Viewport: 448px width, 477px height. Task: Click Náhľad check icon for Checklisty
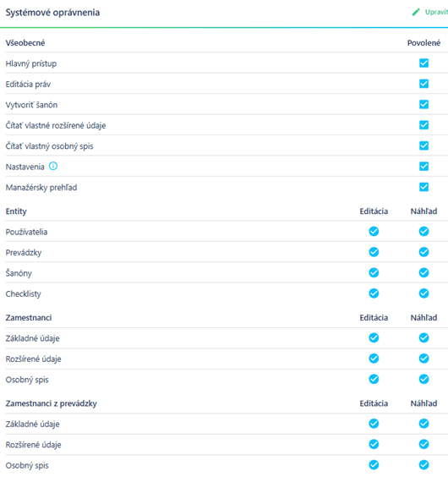tap(423, 293)
